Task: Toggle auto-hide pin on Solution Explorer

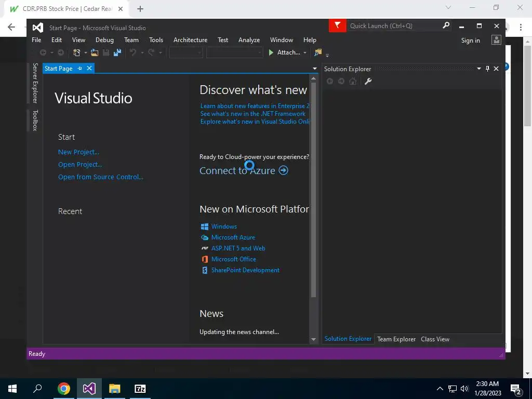Action: [x=487, y=69]
